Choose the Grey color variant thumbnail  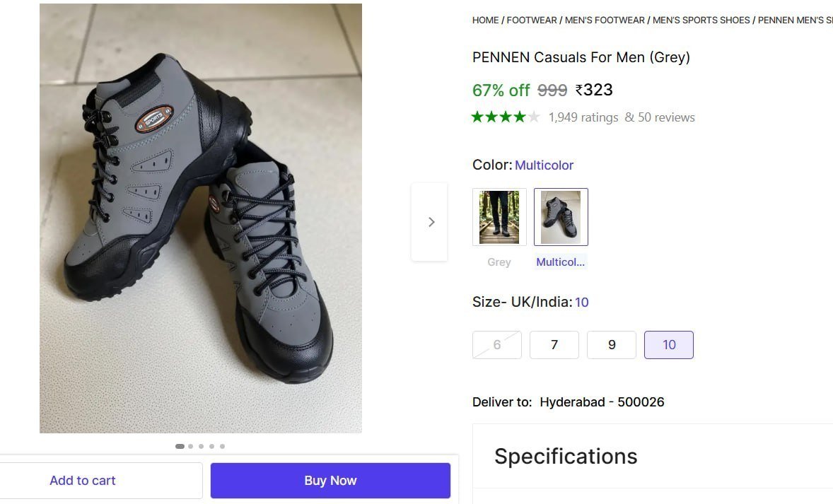click(499, 216)
